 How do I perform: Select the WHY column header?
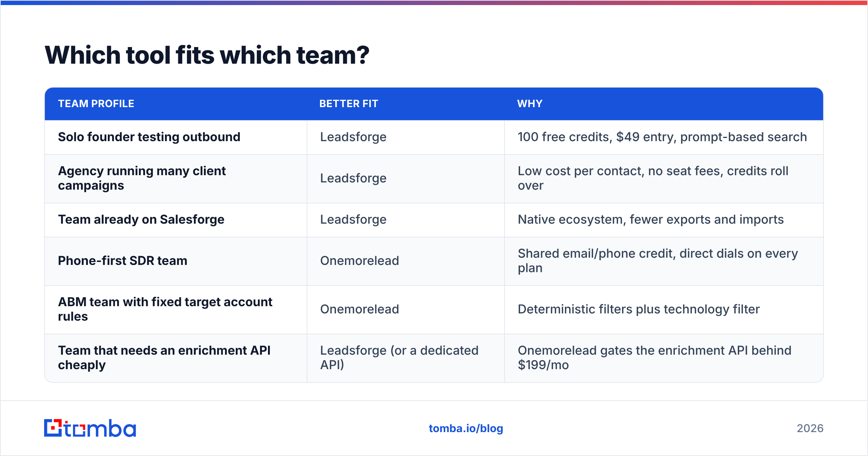530,104
